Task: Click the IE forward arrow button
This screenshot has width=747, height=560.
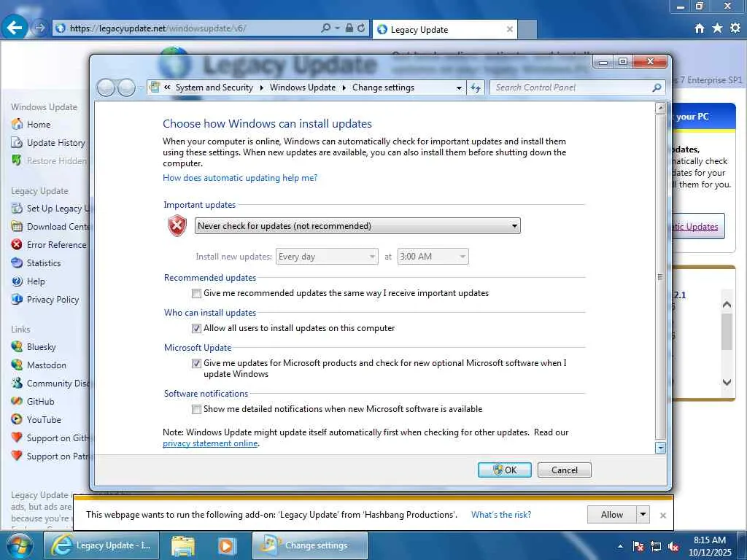Action: tap(39, 28)
